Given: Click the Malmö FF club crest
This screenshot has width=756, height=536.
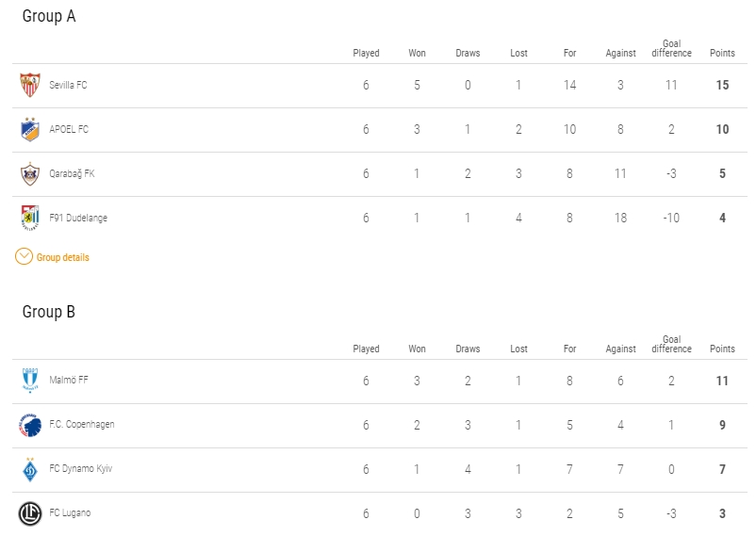Looking at the screenshot, I should point(30,381).
